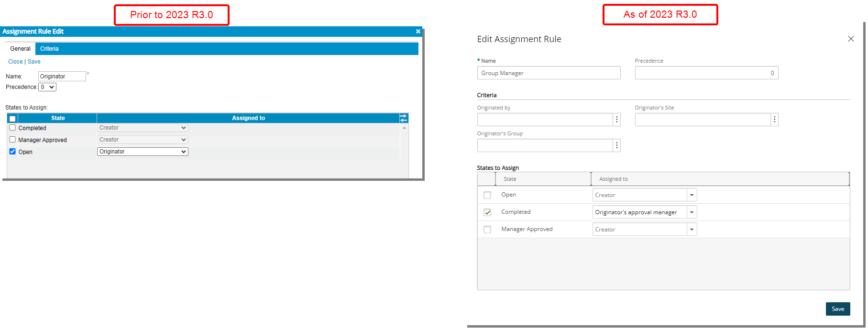This screenshot has width=868, height=330.
Task: Check the Completed state in old dialog
Action: click(12, 128)
